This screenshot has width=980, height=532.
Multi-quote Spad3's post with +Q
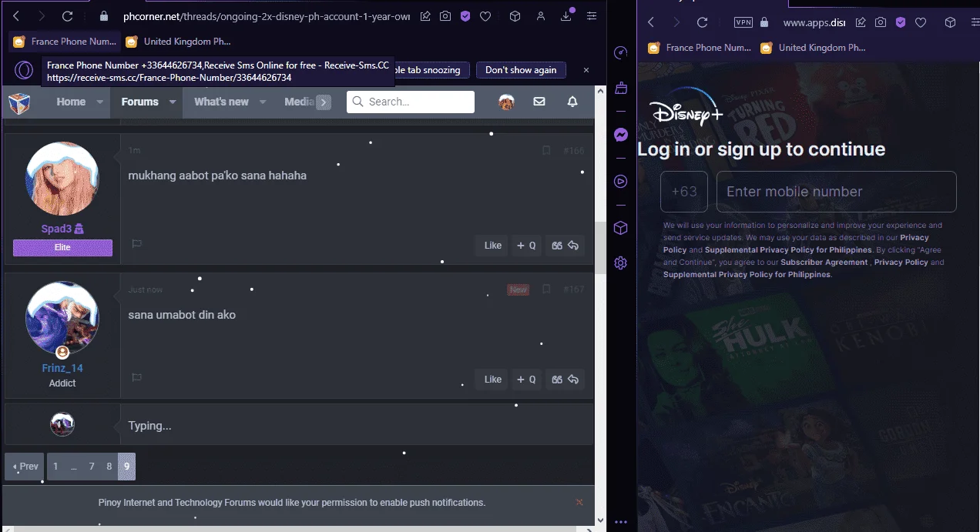(x=526, y=246)
